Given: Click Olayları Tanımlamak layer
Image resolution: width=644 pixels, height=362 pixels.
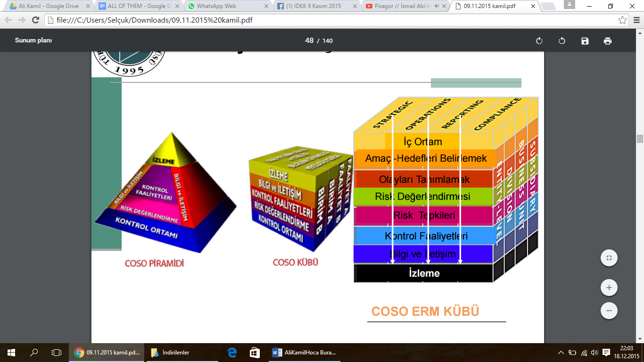Looking at the screenshot, I should click(x=424, y=180).
